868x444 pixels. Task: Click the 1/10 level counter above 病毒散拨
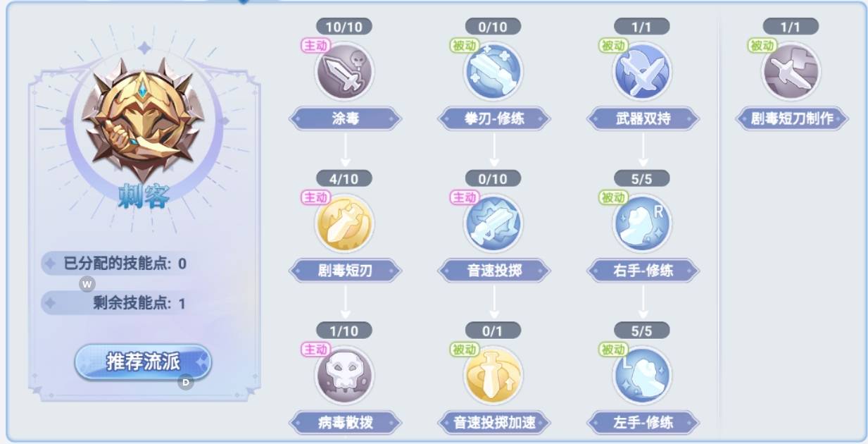click(344, 331)
